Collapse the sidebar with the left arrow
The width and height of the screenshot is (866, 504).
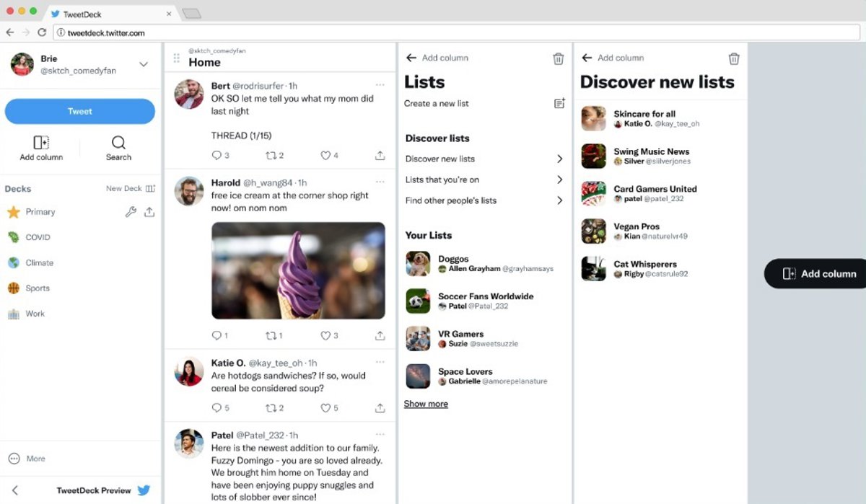[x=15, y=490]
